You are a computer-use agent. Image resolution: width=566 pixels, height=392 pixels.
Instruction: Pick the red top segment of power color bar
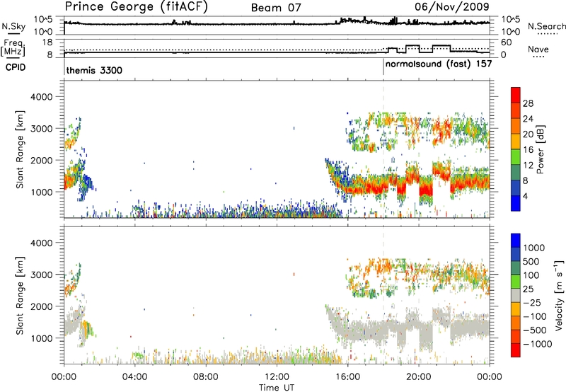516,95
